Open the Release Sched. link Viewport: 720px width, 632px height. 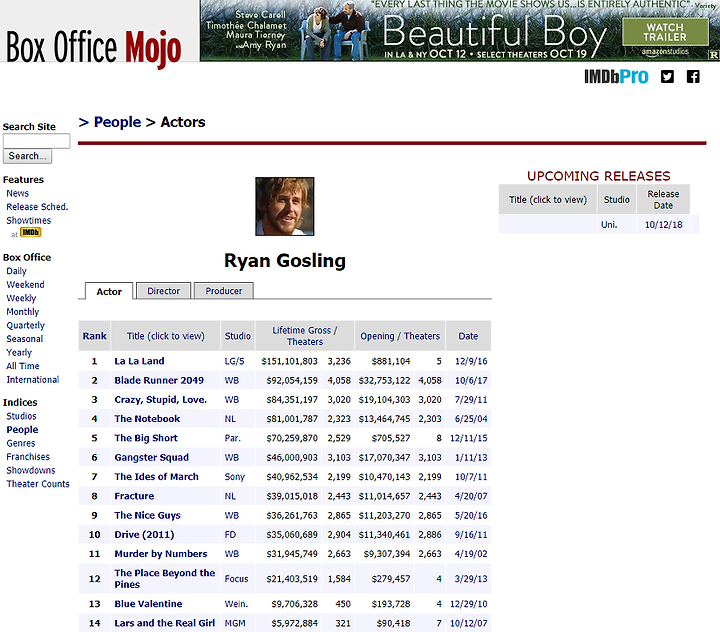coord(37,207)
